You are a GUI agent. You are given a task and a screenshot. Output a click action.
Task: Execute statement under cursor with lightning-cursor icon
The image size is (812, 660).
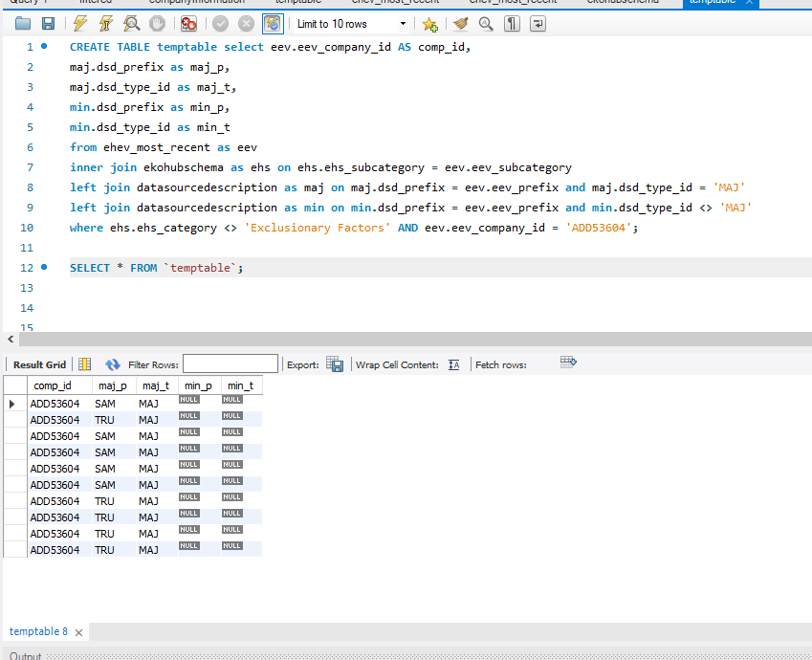point(105,23)
